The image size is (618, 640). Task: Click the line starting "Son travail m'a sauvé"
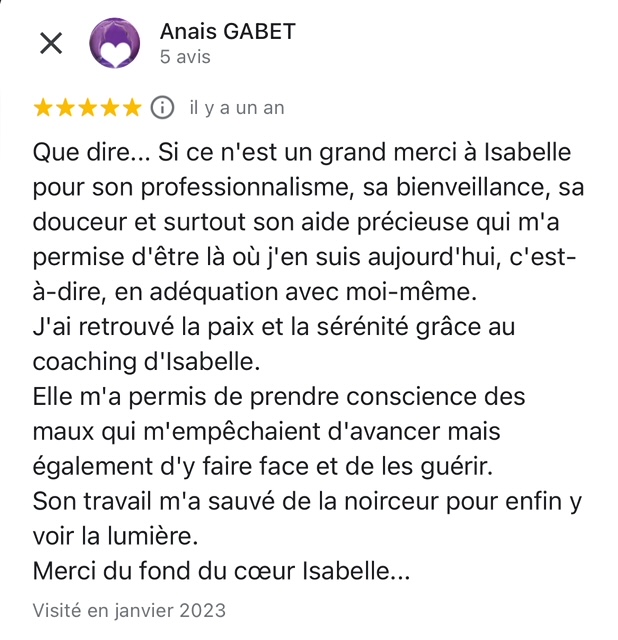307,501
